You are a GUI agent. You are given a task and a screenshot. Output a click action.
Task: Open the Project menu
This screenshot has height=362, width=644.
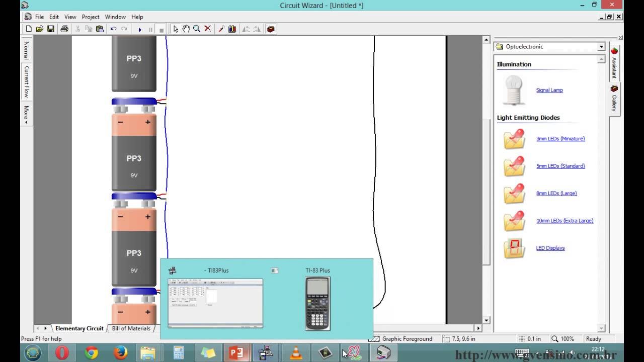91,17
